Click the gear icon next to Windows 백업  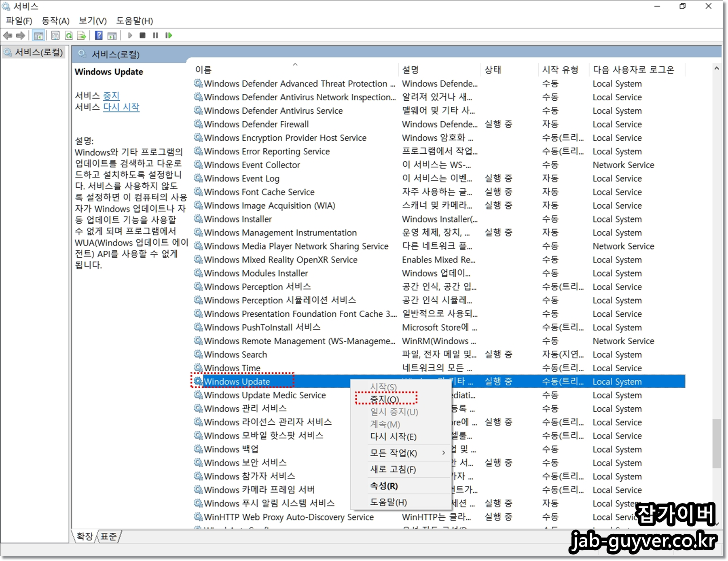tap(198, 449)
